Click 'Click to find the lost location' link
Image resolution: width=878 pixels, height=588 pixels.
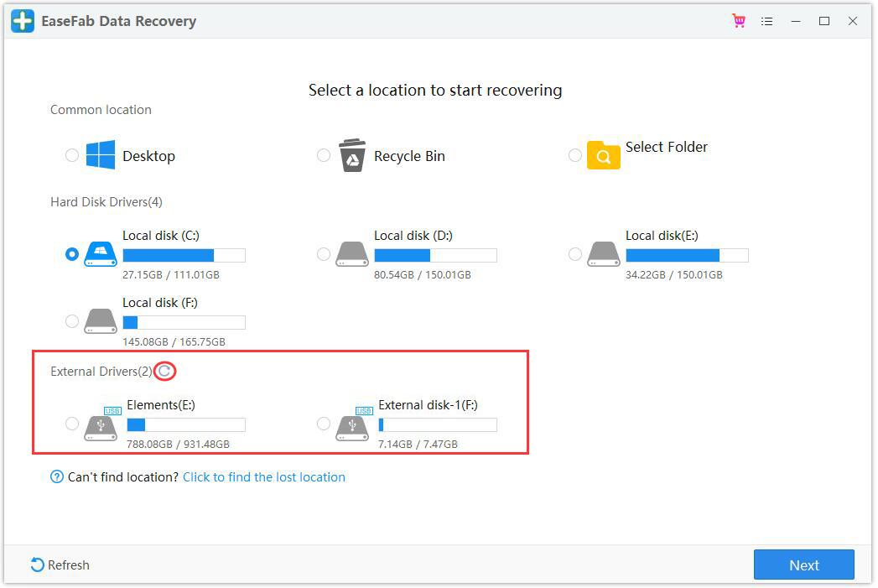pos(264,477)
